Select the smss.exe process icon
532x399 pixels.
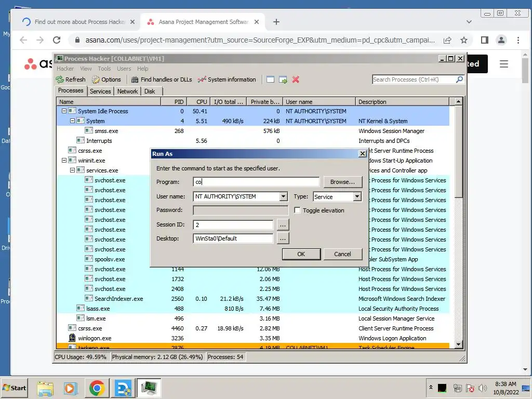[x=89, y=130]
